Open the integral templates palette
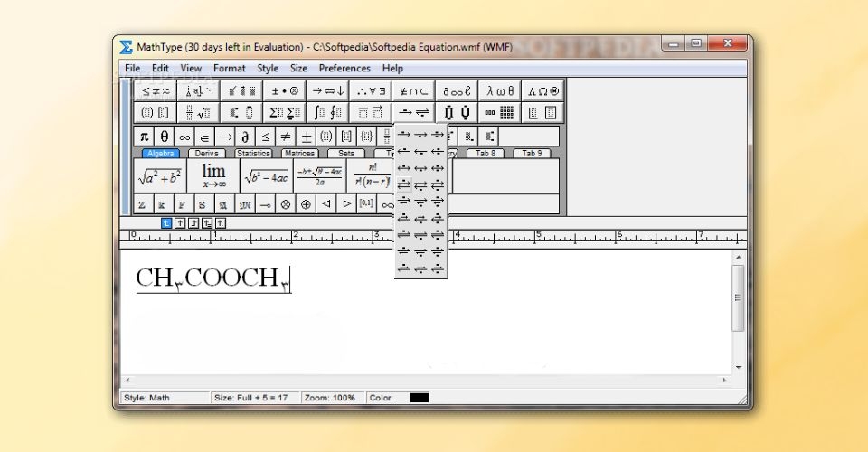 (326, 113)
